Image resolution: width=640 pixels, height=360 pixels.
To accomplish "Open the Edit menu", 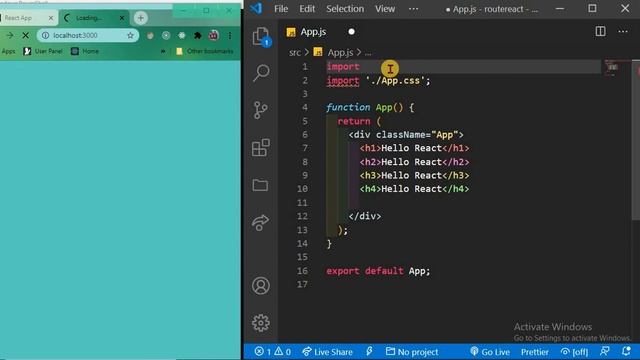I will 307,9.
